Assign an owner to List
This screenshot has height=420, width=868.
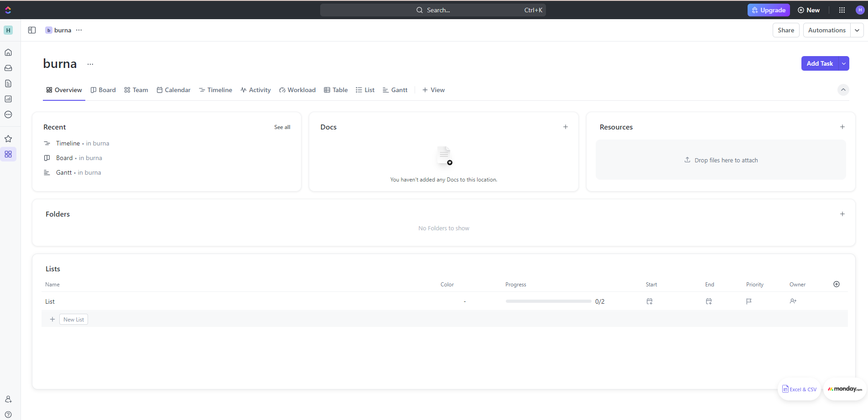pos(793,301)
